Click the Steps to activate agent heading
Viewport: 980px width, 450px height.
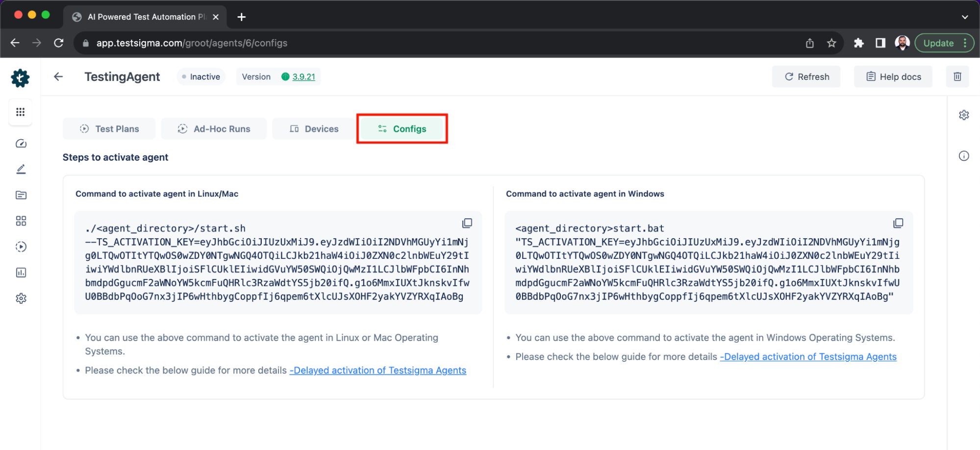pos(115,157)
